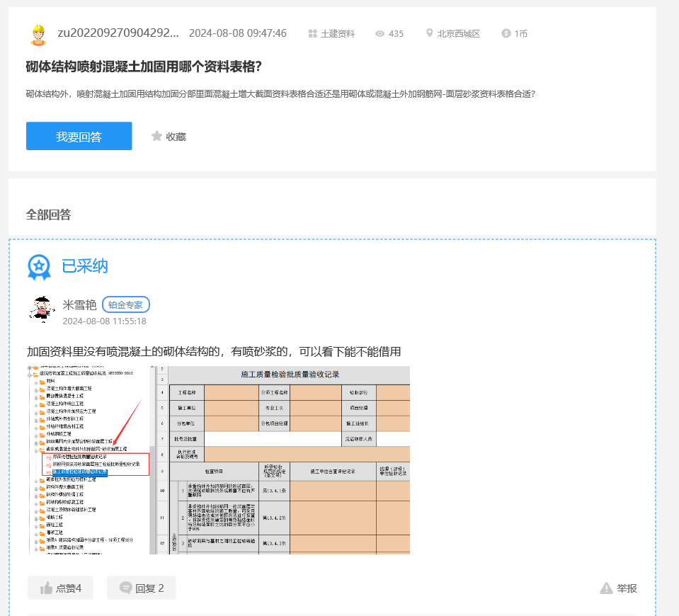The height and width of the screenshot is (616, 679).
Task: Open the answer's screenshot image
Action: pos(218,460)
